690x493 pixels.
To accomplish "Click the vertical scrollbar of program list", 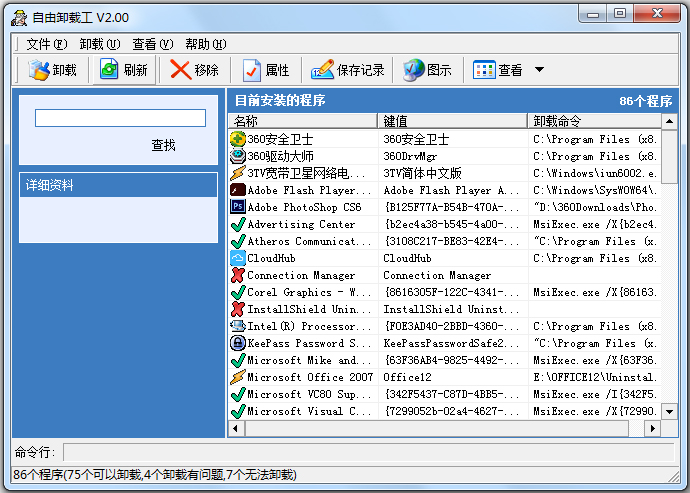I will (669, 280).
